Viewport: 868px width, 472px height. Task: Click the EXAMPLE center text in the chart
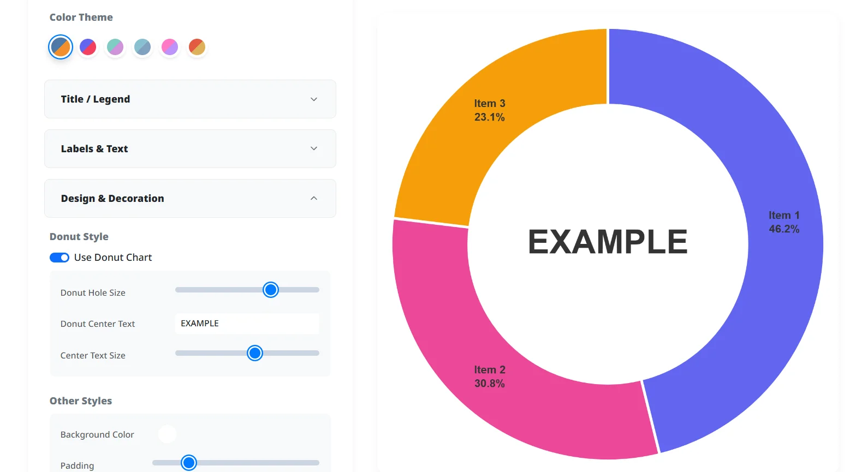(x=608, y=242)
